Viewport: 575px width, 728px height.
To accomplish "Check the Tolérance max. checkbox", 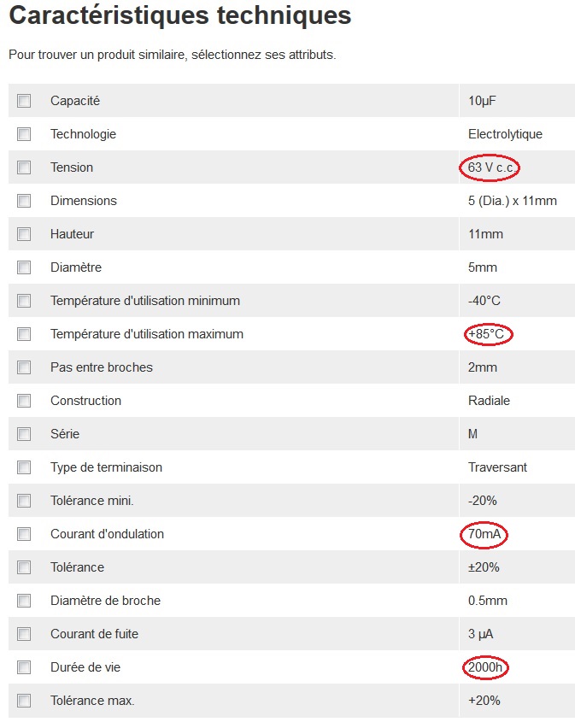I will [24, 701].
